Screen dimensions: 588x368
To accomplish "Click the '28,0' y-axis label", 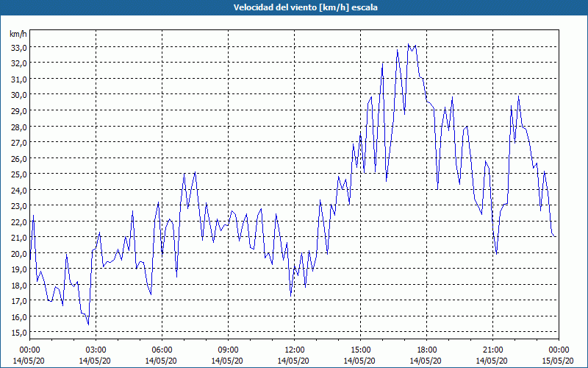I will pyautogui.click(x=18, y=127).
